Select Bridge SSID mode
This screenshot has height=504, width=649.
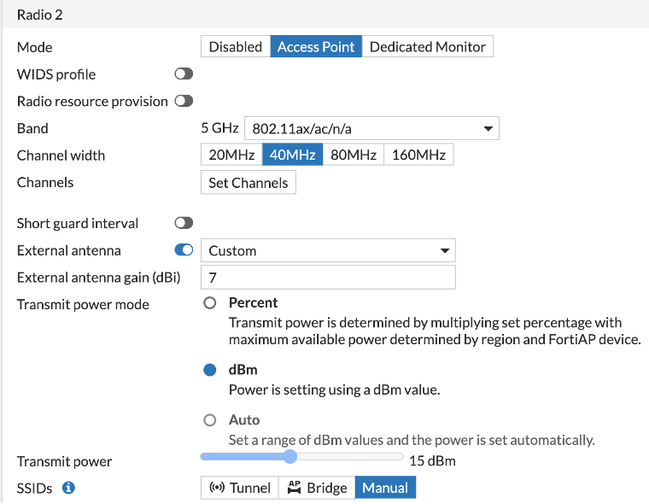tap(317, 488)
